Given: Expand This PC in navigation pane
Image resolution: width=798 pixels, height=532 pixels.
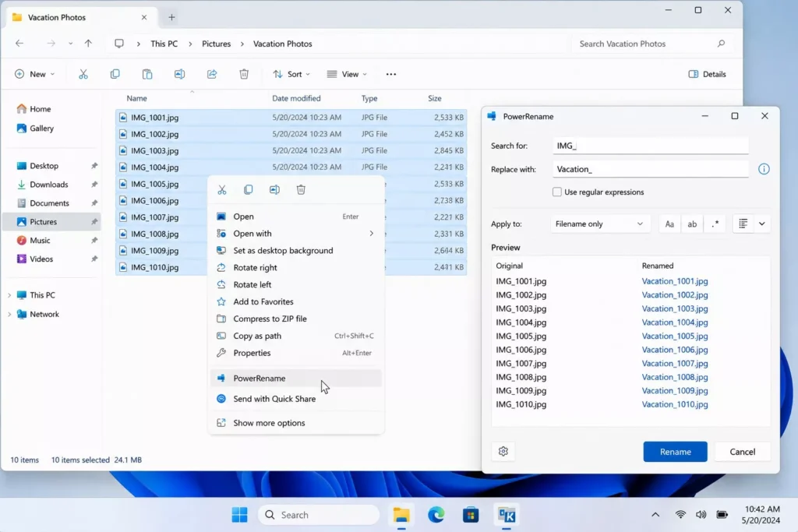Looking at the screenshot, I should click(9, 295).
